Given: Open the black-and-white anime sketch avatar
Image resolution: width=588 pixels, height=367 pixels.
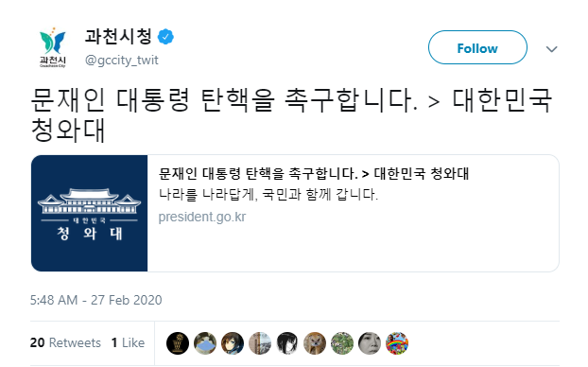Looking at the screenshot, I should (287, 343).
